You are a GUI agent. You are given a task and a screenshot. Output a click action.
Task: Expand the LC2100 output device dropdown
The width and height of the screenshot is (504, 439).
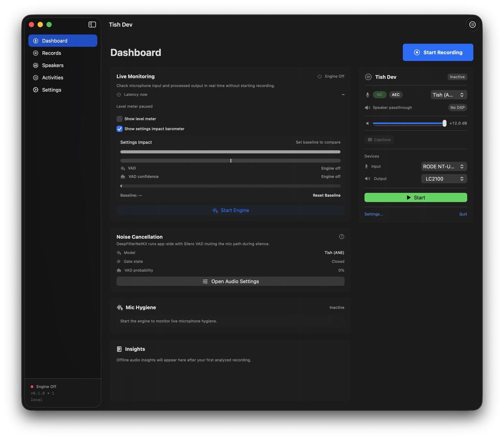point(444,179)
